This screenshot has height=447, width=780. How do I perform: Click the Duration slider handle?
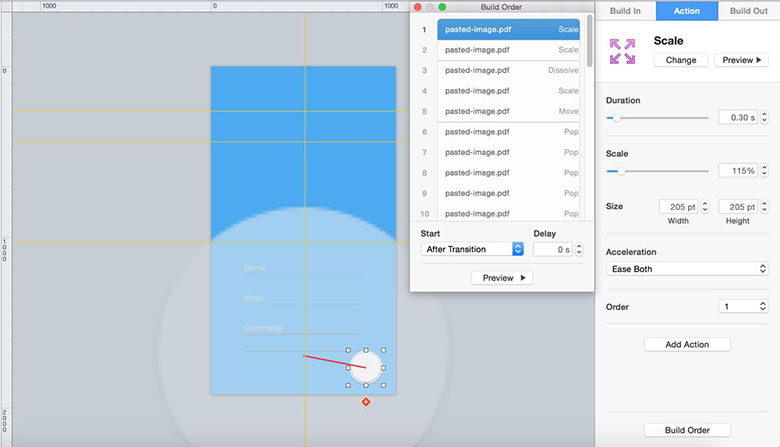616,118
